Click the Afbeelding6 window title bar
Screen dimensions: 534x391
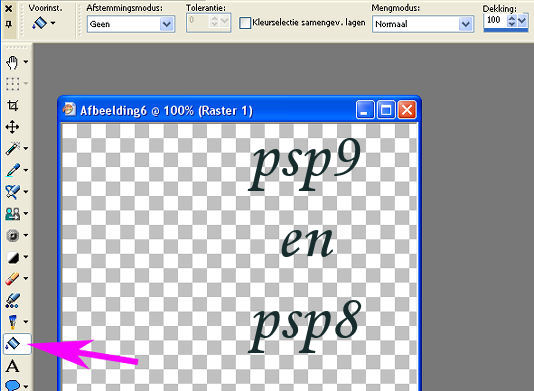(x=240, y=110)
